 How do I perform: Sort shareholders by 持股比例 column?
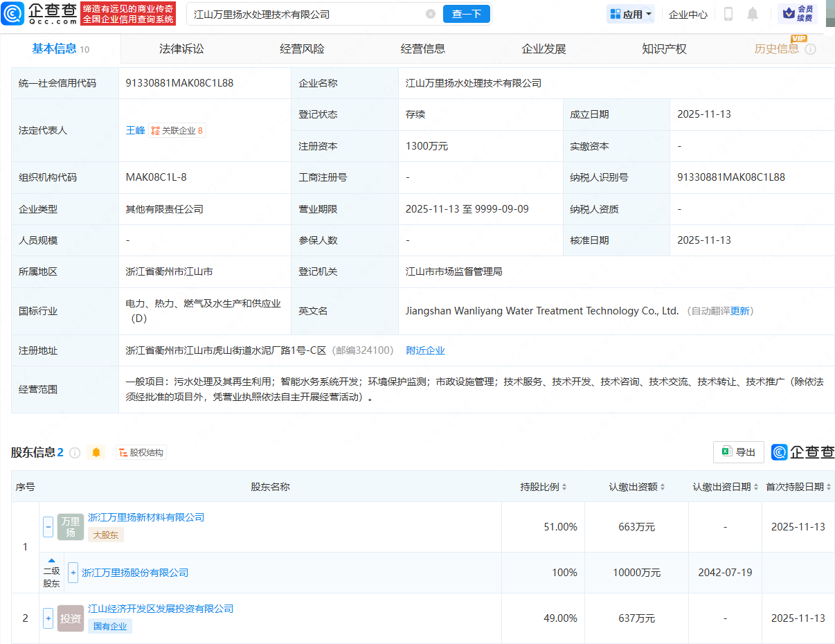coord(544,487)
